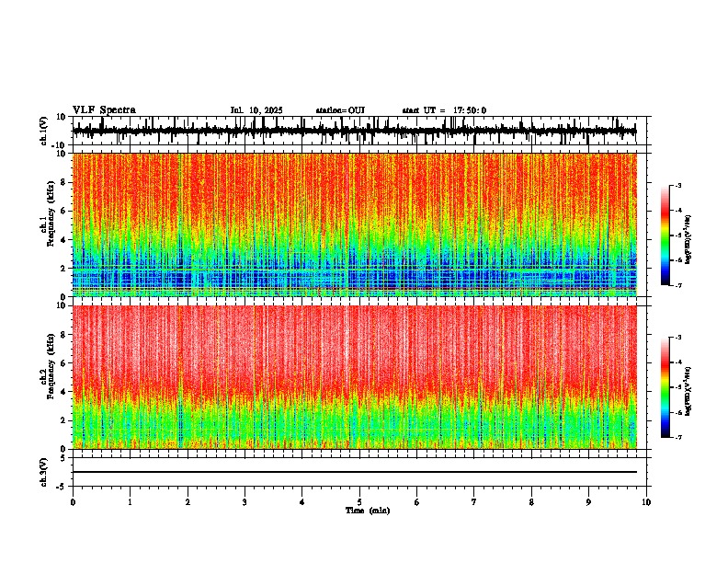Click the "ch.1(V)" waveform axis label

(44, 131)
